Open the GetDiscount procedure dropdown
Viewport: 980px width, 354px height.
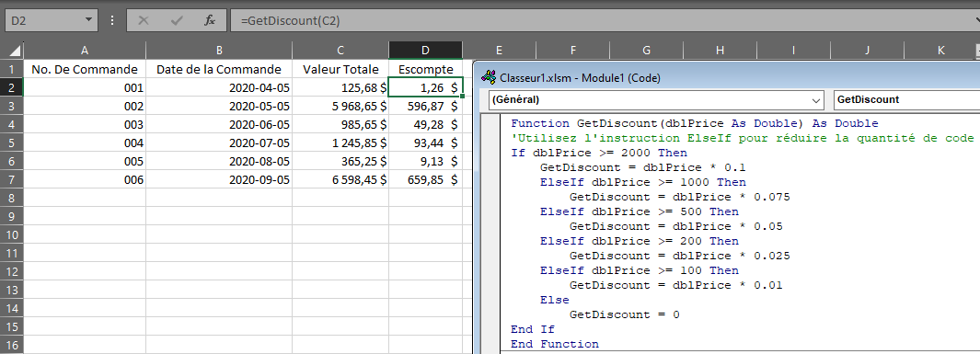(x=906, y=100)
